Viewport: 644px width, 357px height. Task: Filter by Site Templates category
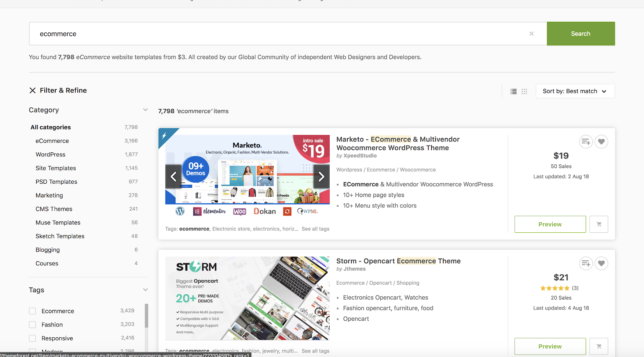pyautogui.click(x=56, y=168)
